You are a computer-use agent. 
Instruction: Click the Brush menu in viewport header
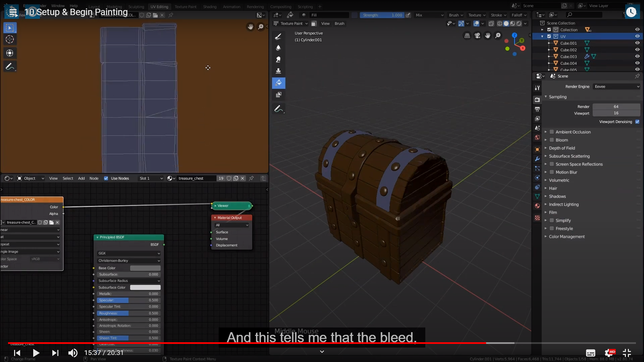click(339, 23)
